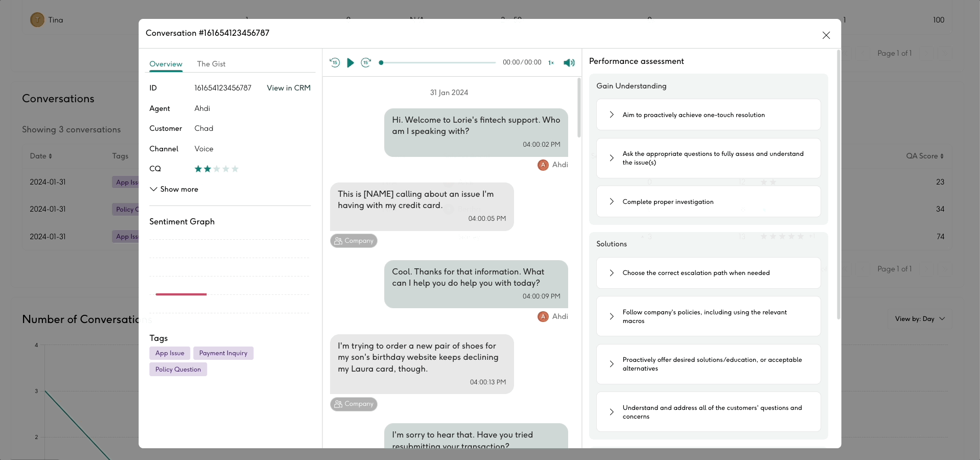Click the first Company badge under the customer message
980x460 pixels.
pos(354,241)
